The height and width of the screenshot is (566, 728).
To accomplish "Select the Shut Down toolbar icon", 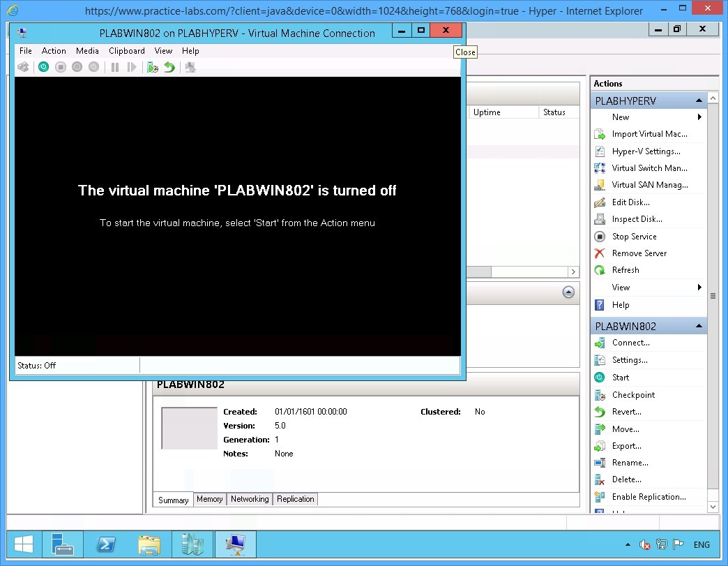I will 77,66.
